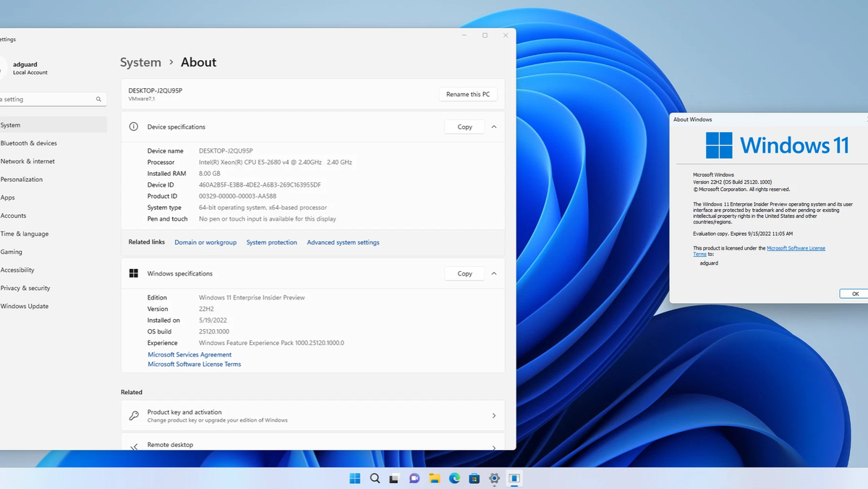
Task: Click the Installed on date 5/19/2022
Action: coord(213,320)
